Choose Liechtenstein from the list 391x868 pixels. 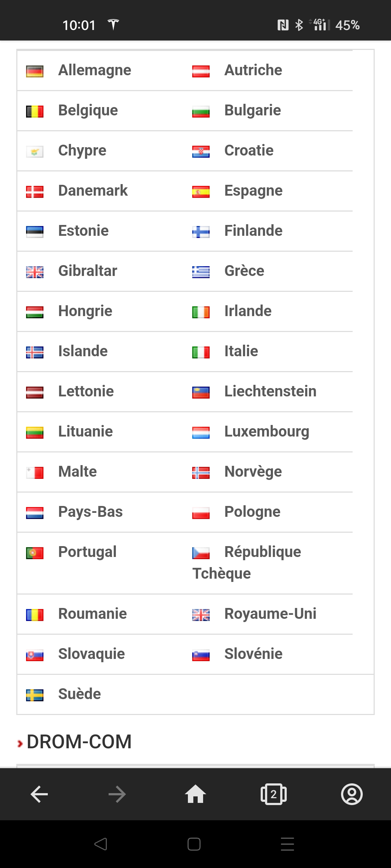coord(270,391)
